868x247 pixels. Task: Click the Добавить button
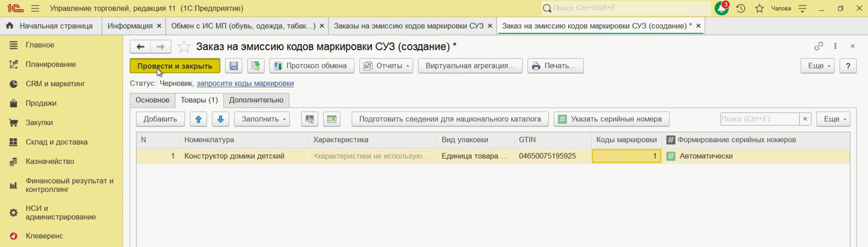pyautogui.click(x=160, y=119)
